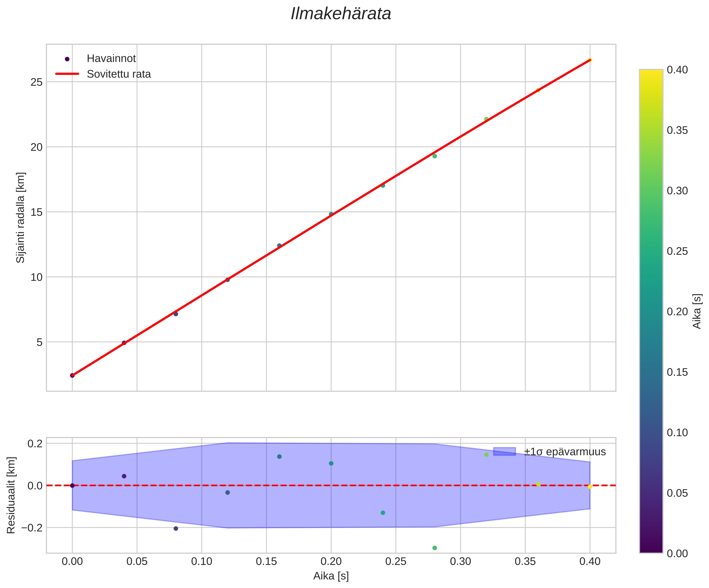Click the Residuaalit [km] axis label
This screenshot has height=588, width=709.
(x=11, y=495)
